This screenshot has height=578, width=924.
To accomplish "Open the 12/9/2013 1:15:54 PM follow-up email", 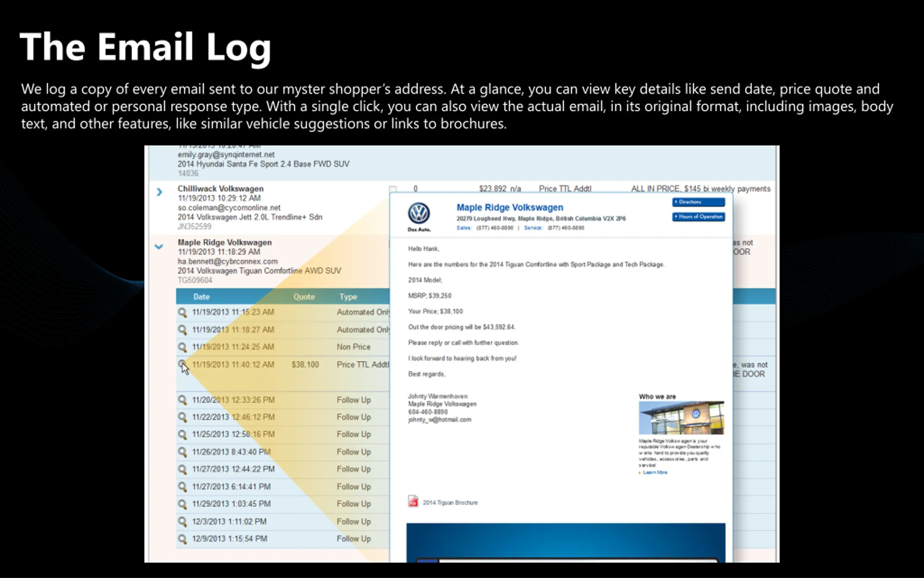I will [183, 539].
